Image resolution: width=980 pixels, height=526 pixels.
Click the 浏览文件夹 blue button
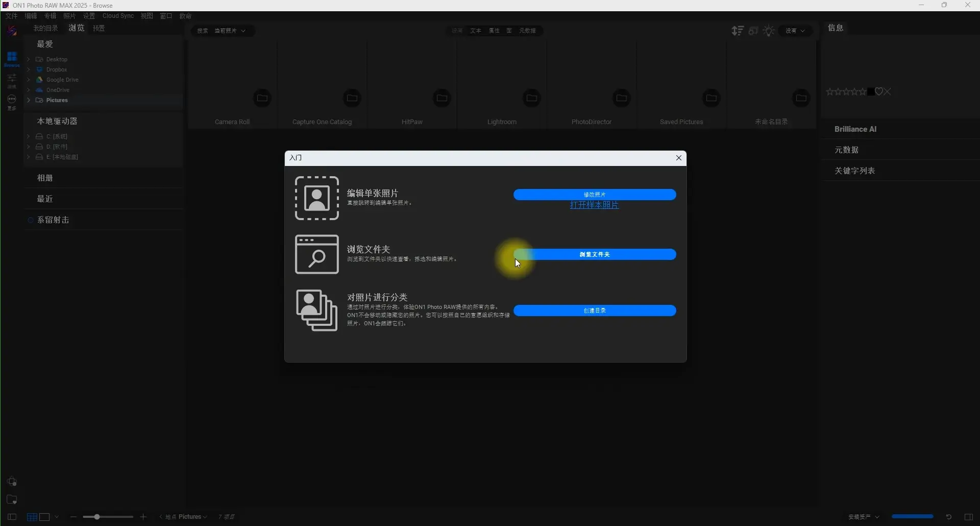pyautogui.click(x=595, y=254)
